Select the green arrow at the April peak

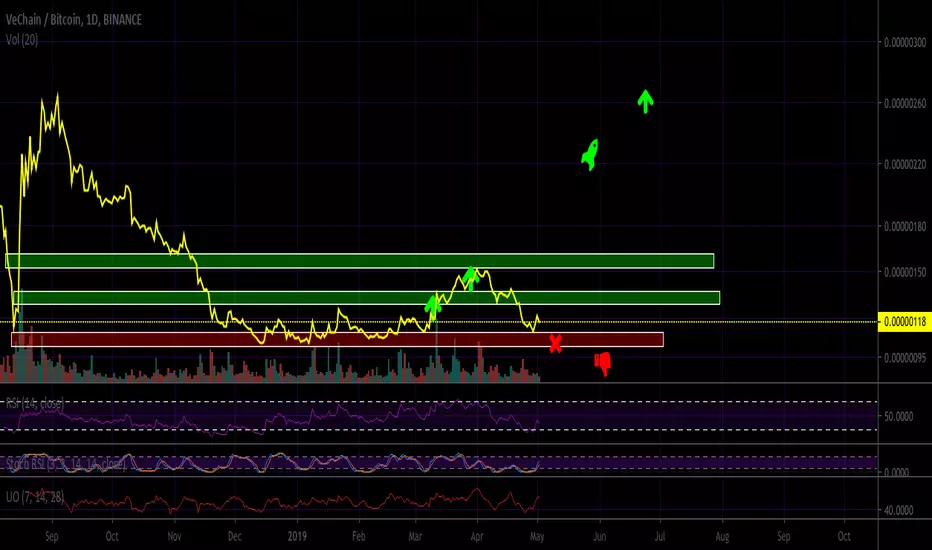pos(471,278)
